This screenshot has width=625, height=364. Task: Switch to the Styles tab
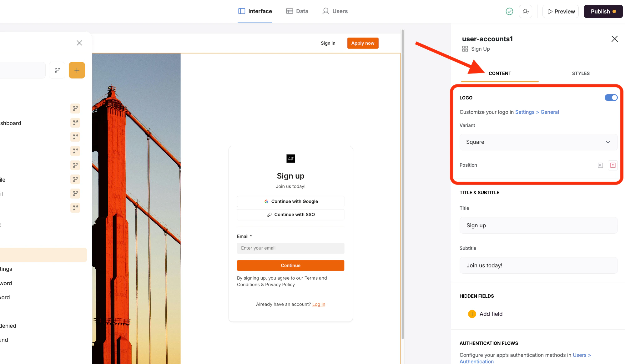(x=581, y=73)
